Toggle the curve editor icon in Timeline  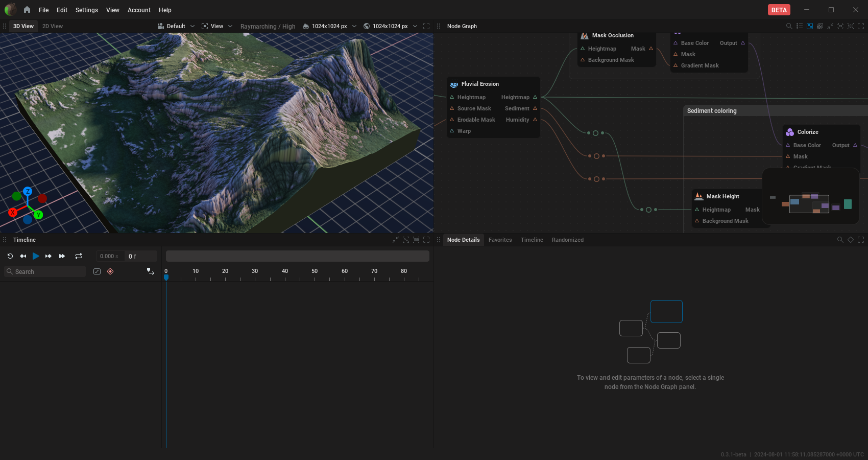[97, 271]
